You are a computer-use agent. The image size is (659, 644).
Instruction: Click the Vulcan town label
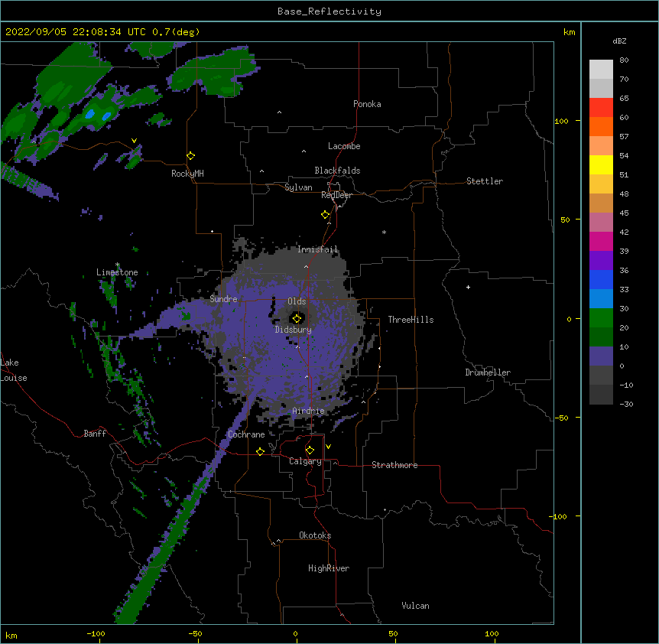[x=415, y=606]
